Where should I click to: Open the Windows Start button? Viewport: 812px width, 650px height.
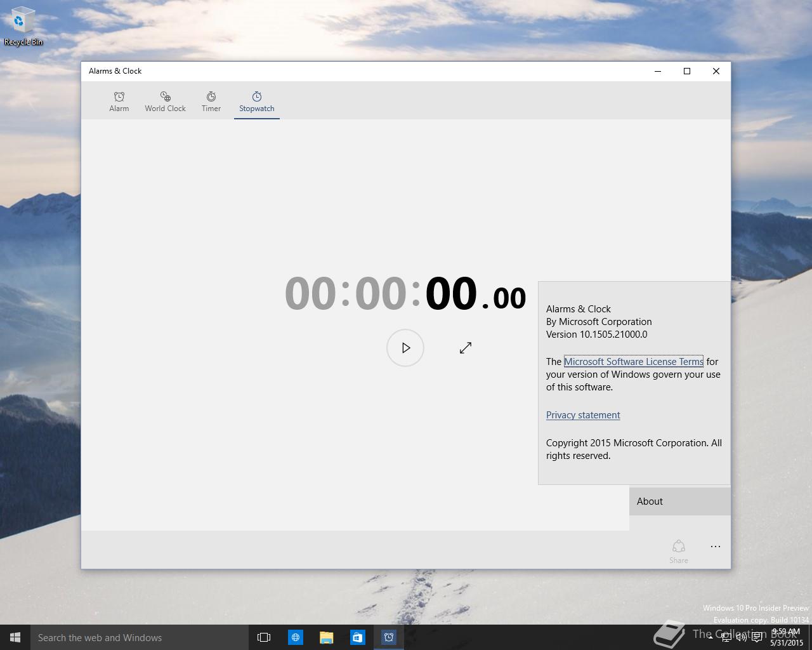[x=15, y=637]
